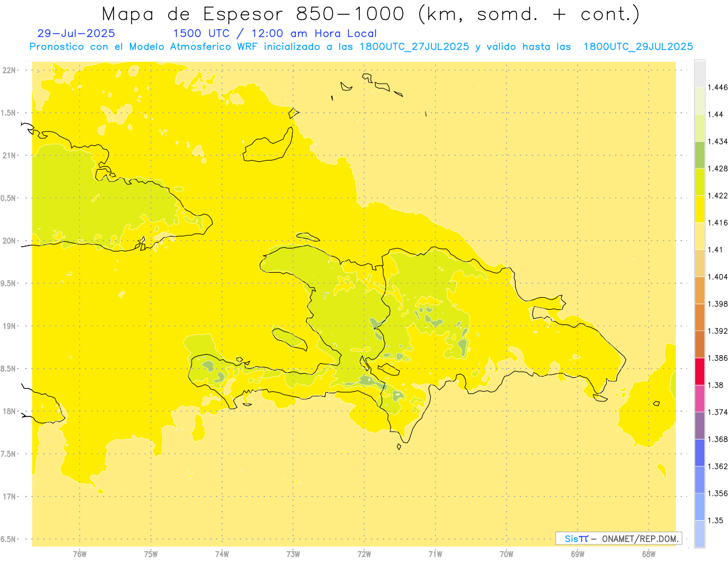The width and height of the screenshot is (728, 562).
Task: Click the 70W longitude label
Action: click(x=507, y=554)
